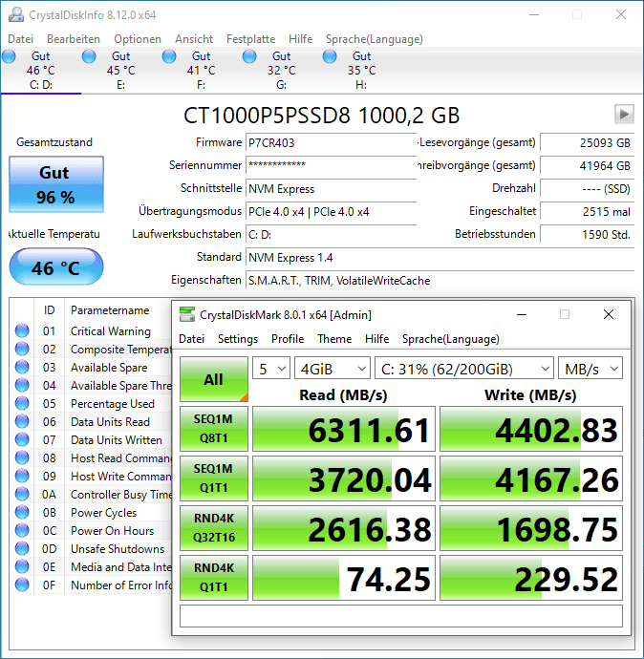Select the blue status orb for drive C: D:
Viewport: 644px width, 659px height.
pyautogui.click(x=10, y=56)
